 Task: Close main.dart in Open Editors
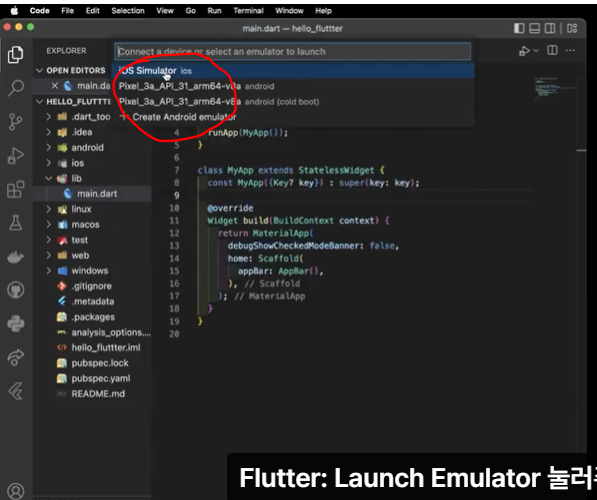click(55, 86)
